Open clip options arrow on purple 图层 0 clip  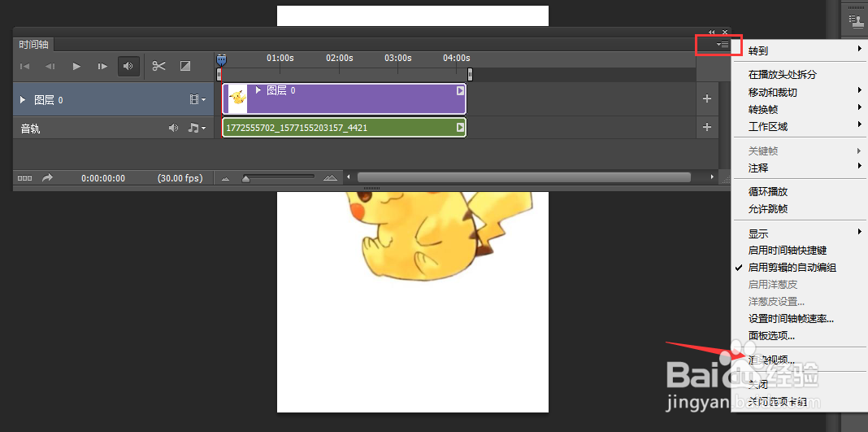(460, 91)
